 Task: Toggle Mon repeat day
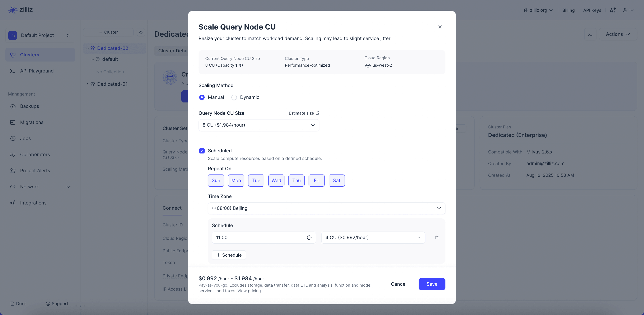236,180
